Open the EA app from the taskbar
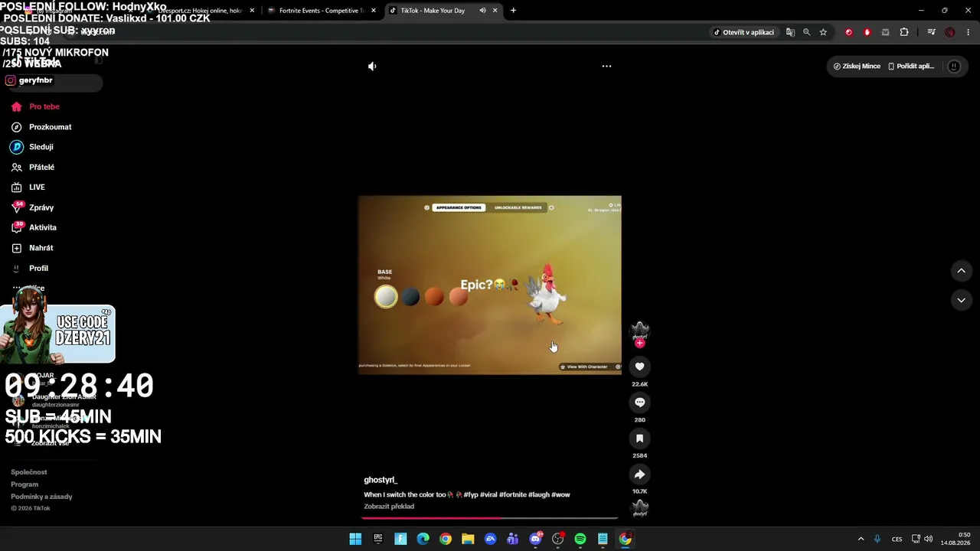The width and height of the screenshot is (980, 551). pyautogui.click(x=491, y=539)
